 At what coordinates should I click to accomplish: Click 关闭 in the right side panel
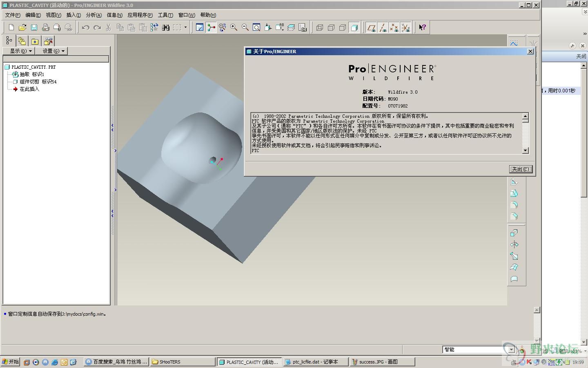pos(581,56)
